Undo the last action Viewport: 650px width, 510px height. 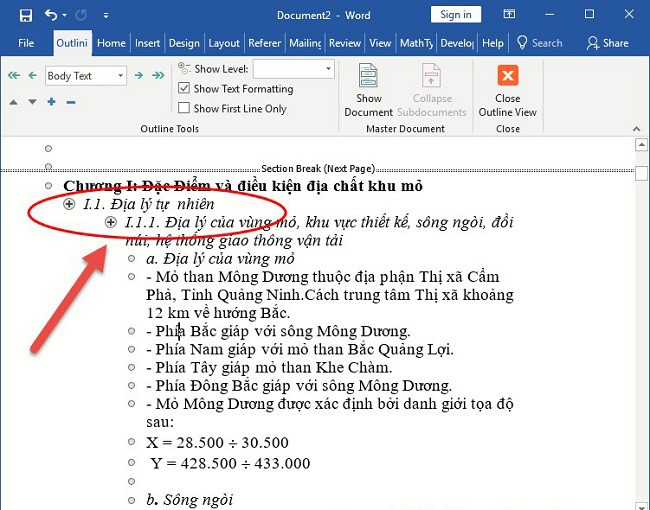[x=51, y=15]
